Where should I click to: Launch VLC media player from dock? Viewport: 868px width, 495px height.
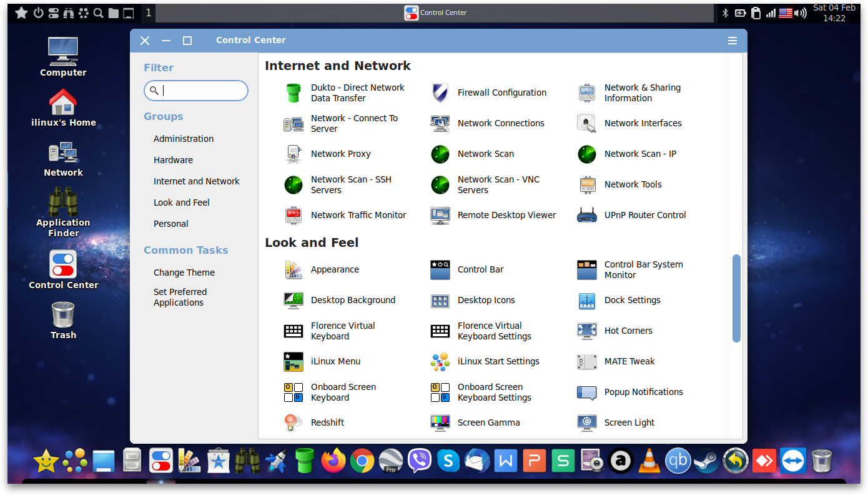pyautogui.click(x=649, y=461)
